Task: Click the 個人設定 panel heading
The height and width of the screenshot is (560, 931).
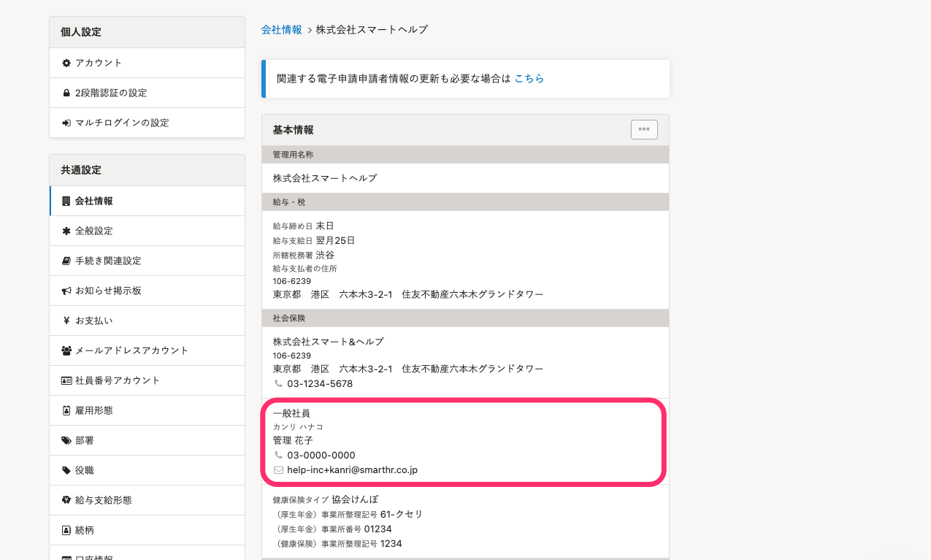Action: point(147,32)
